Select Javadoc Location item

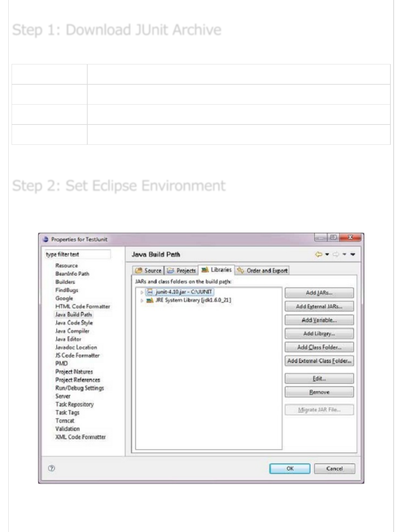point(76,347)
